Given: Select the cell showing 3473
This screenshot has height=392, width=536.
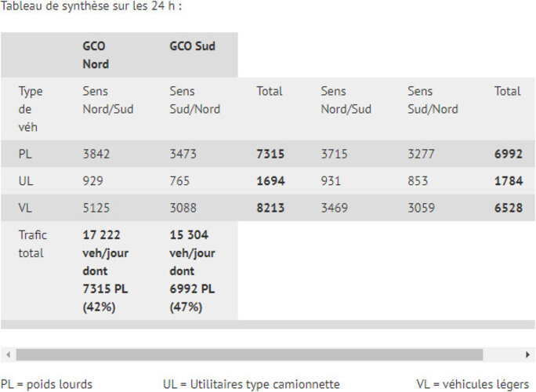Looking at the screenshot, I should (184, 154).
